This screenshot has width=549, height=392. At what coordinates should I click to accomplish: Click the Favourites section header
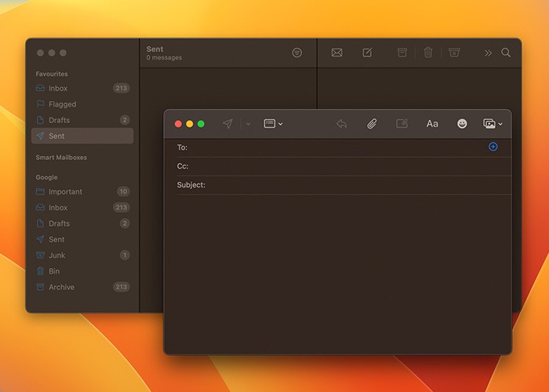point(52,74)
